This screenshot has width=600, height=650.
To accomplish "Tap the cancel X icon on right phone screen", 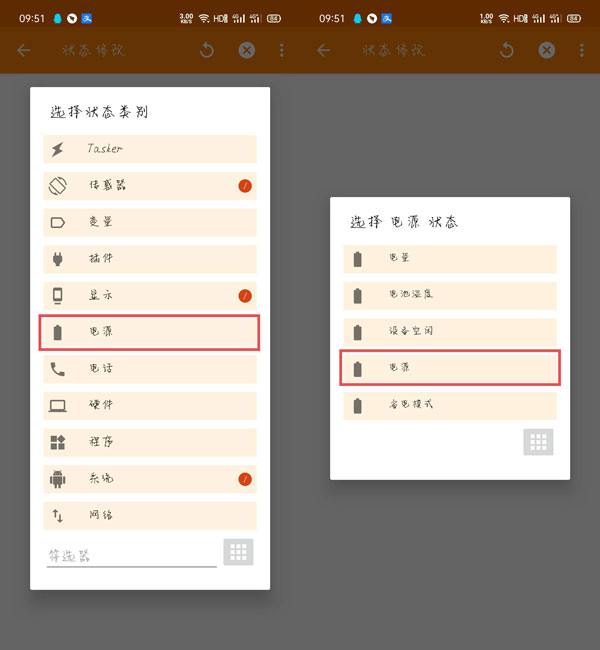I will click(x=547, y=51).
